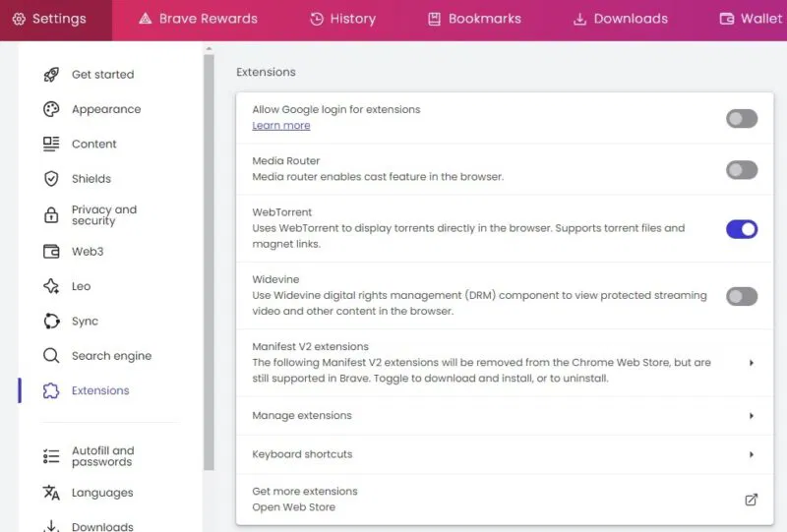Viewport: 787px width, 532px height.
Task: Click the sidebar vertical scrollbar thumb
Action: pos(209,262)
